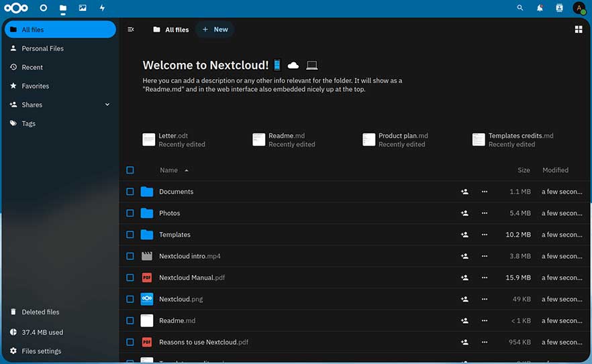Open Recent in the sidebar
This screenshot has height=364, width=592.
click(32, 67)
